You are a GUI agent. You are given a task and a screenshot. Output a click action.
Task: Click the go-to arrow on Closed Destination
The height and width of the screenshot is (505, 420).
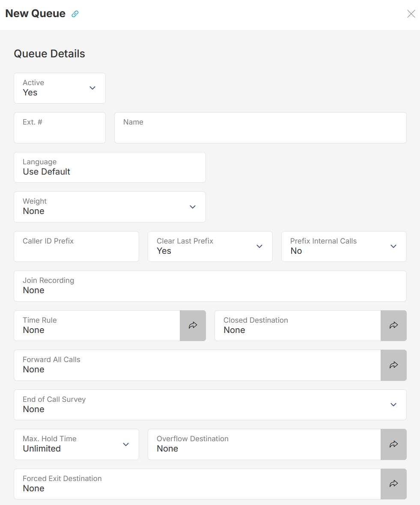393,326
